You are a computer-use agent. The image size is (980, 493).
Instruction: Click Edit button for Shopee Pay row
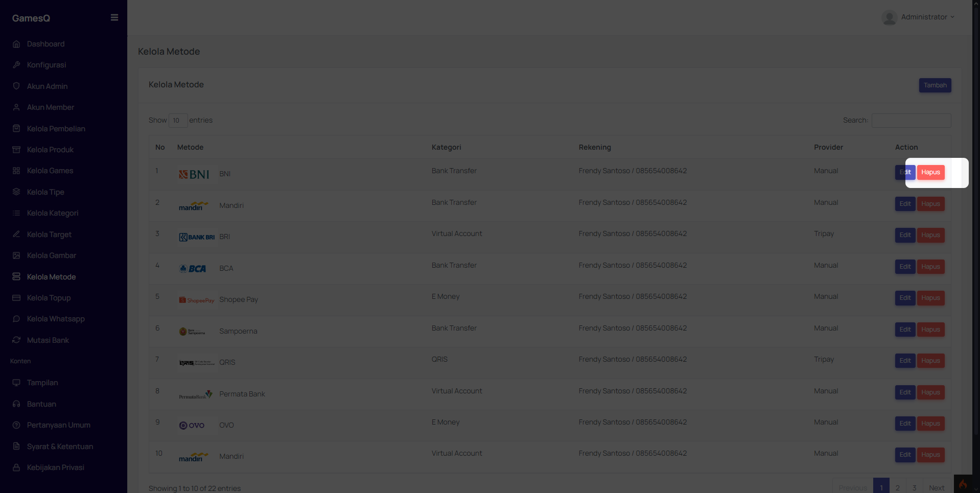click(x=905, y=298)
